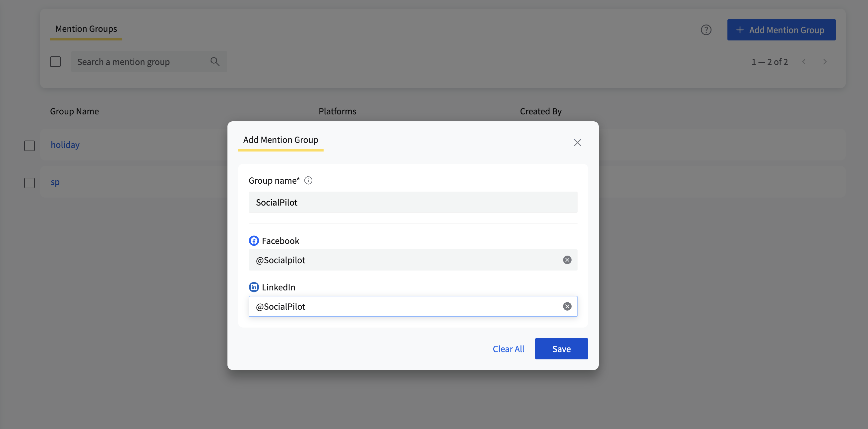This screenshot has height=429, width=868.
Task: Clear the LinkedIn mention field
Action: (567, 306)
